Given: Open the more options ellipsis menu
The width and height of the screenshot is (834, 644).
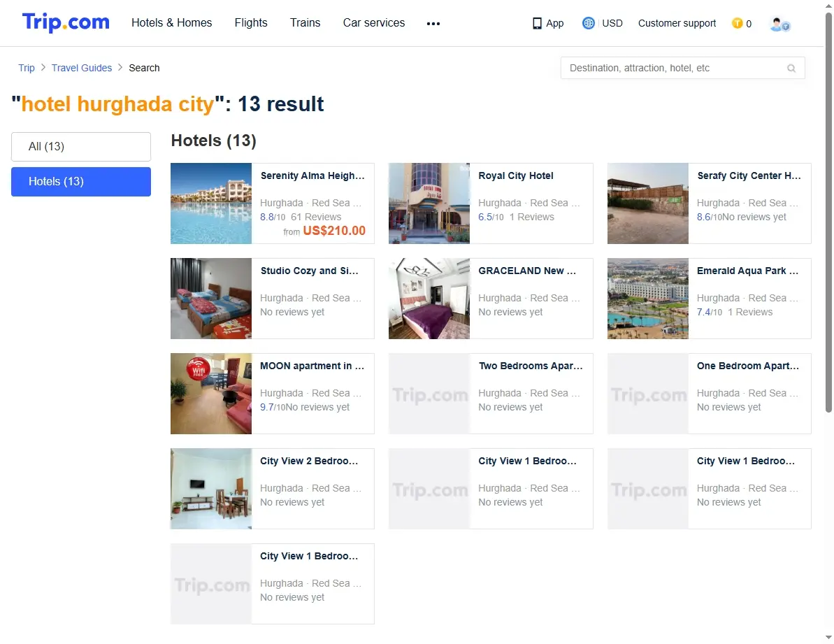Looking at the screenshot, I should click(x=433, y=23).
